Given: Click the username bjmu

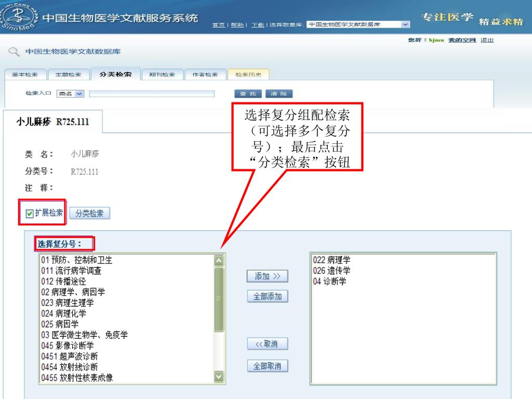Looking at the screenshot, I should pyautogui.click(x=436, y=40).
